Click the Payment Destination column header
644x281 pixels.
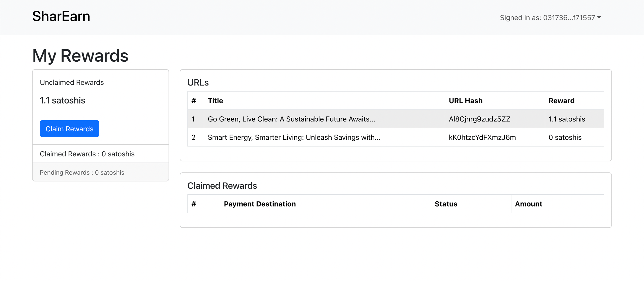pos(260,204)
